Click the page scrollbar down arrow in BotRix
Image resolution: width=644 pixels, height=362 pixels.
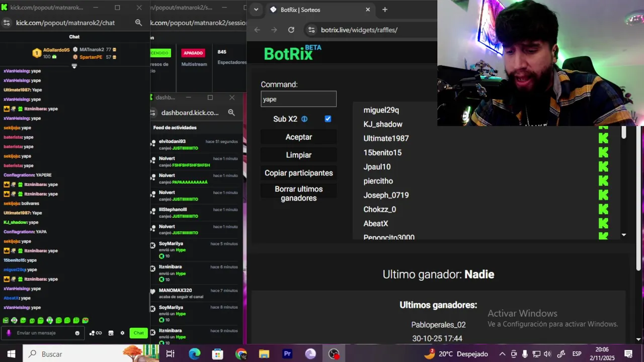tap(639, 339)
